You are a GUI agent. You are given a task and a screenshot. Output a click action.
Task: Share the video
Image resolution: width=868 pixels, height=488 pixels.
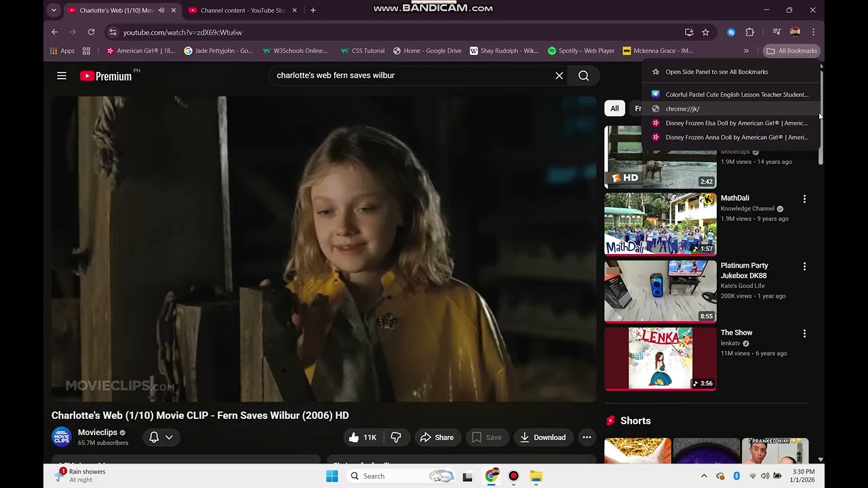coord(437,438)
